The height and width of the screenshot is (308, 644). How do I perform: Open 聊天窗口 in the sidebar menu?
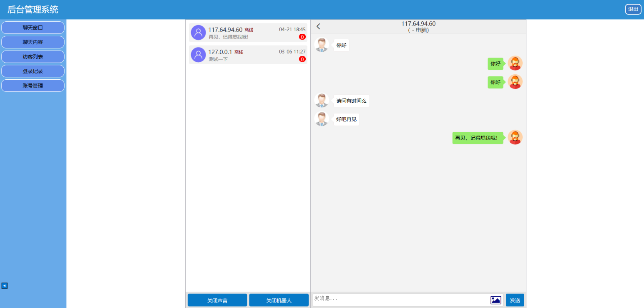33,28
